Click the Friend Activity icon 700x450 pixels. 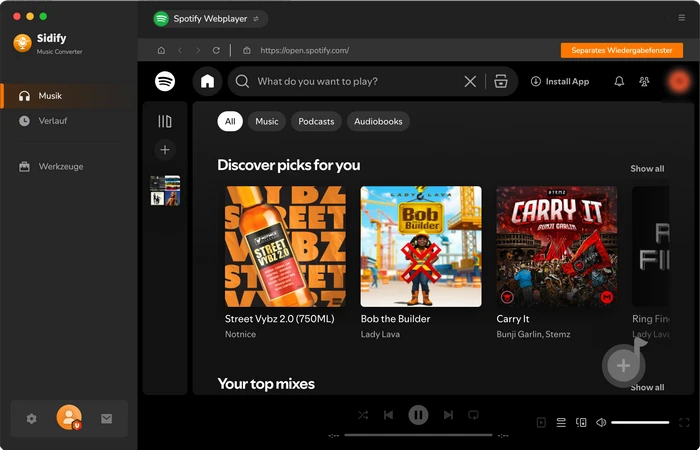pos(644,81)
